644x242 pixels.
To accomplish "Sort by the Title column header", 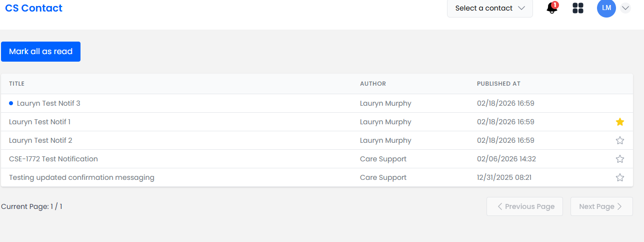I will [x=17, y=84].
